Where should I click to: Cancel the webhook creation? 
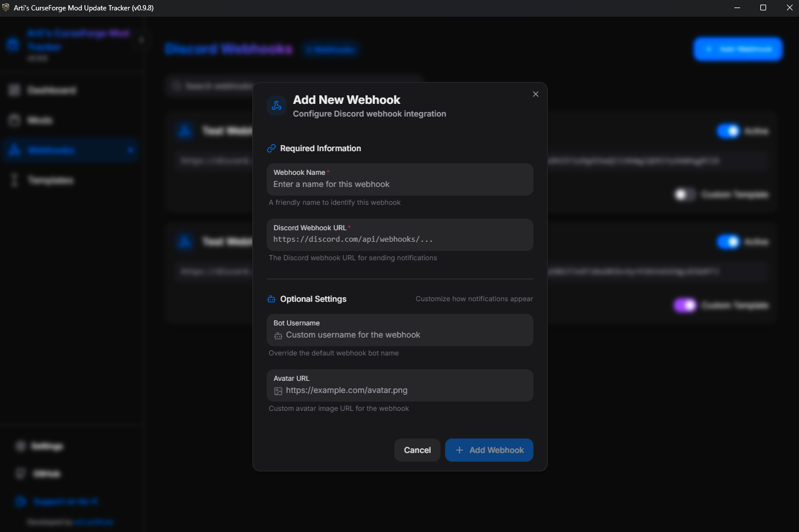pos(417,450)
